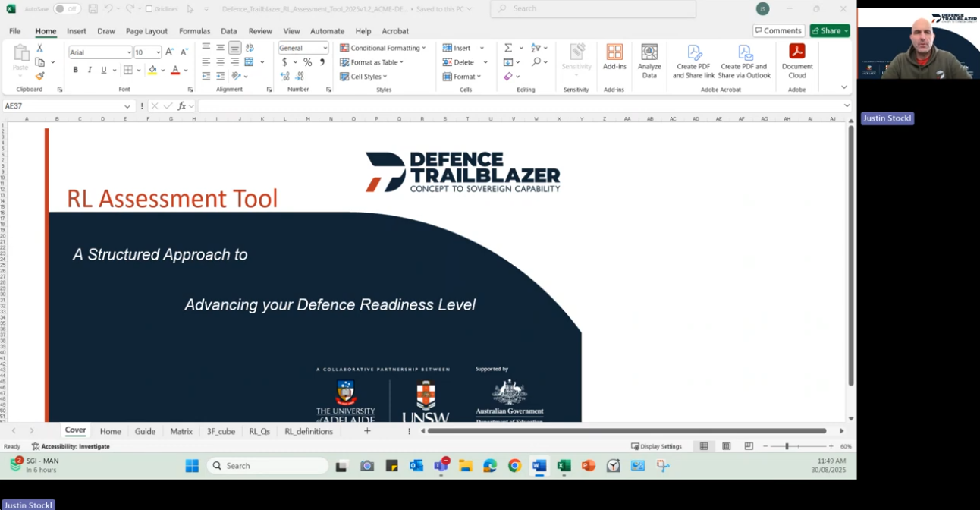This screenshot has height=510, width=980.
Task: Open the Comments pane
Action: [x=779, y=31]
